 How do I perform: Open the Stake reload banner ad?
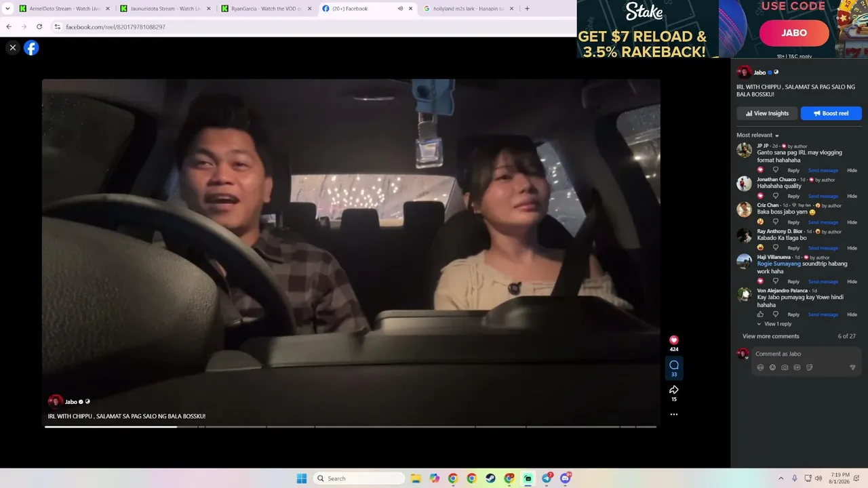(x=647, y=28)
